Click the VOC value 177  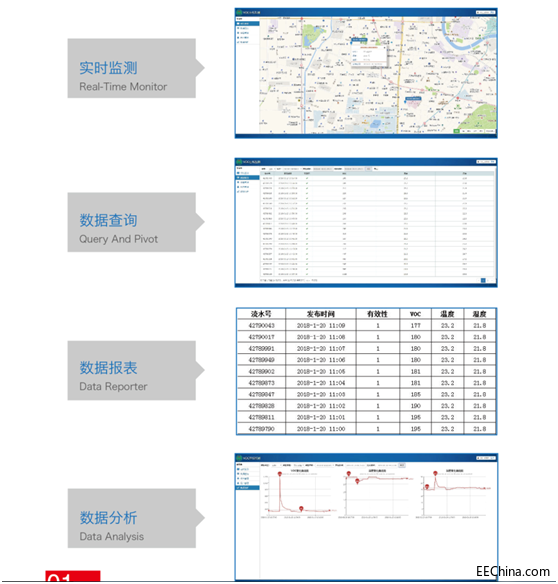pos(415,326)
